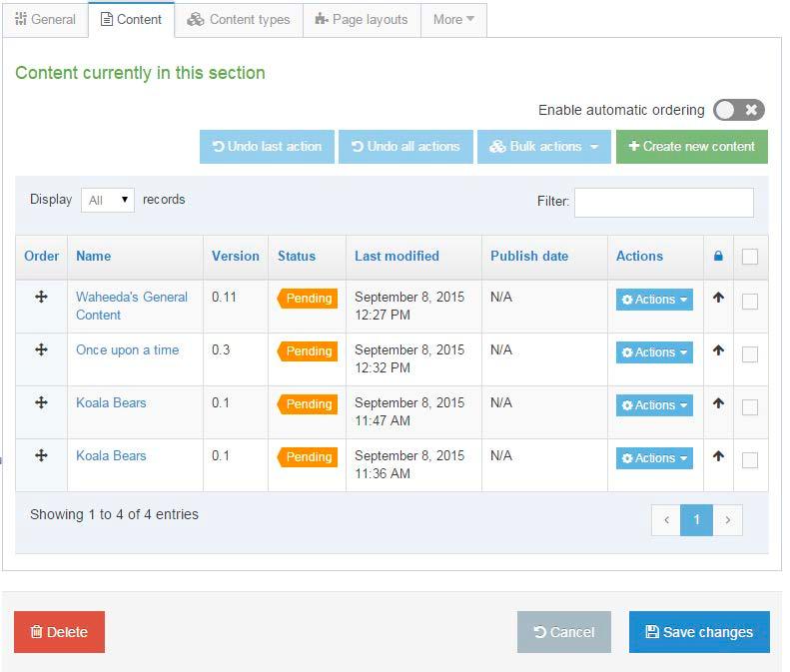
Task: Click Create new content button
Action: click(692, 147)
